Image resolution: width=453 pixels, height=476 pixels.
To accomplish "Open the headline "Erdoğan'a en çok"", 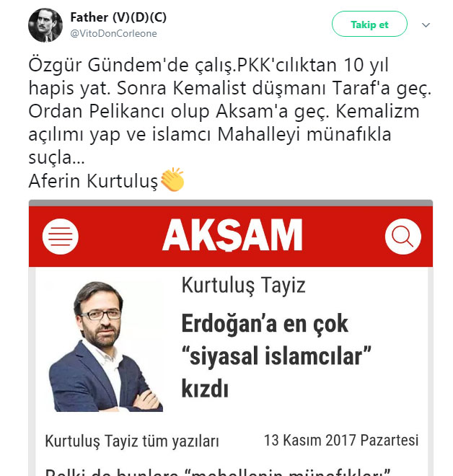I will pyautogui.click(x=265, y=324).
